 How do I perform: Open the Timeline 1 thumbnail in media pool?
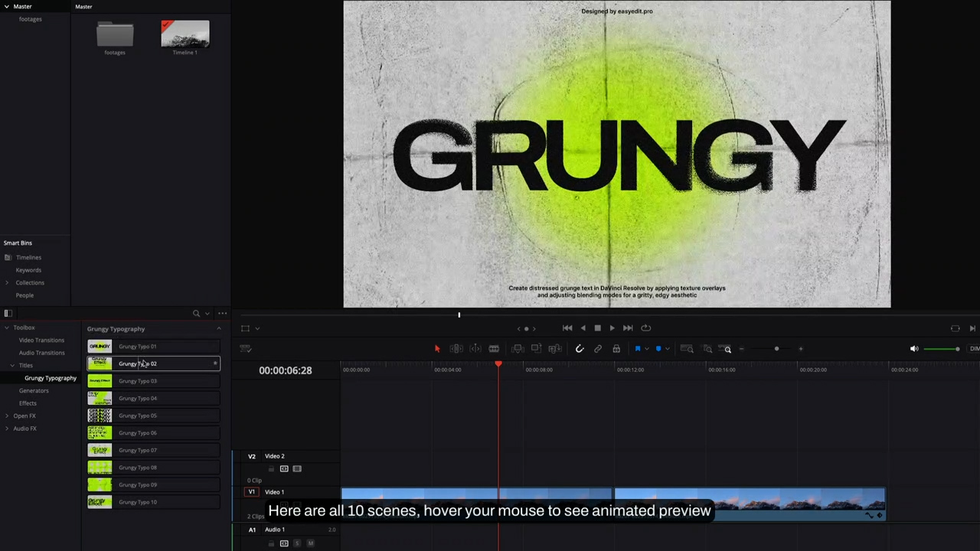185,35
